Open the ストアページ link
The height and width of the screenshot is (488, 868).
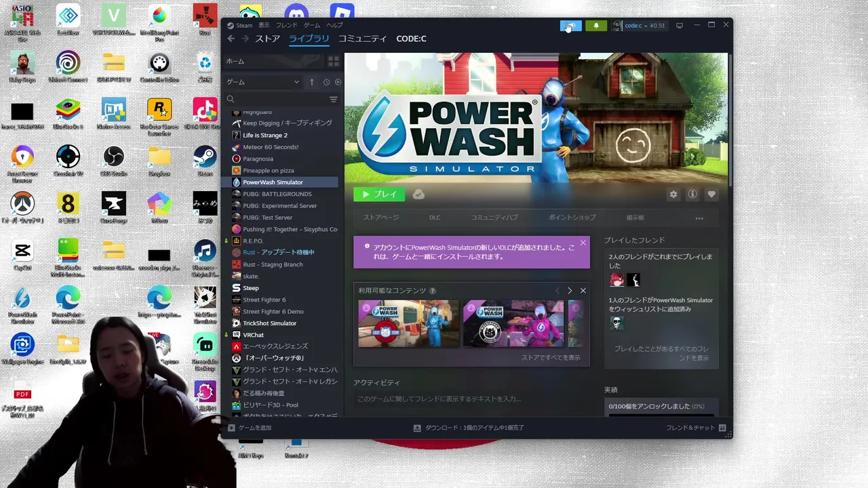point(380,218)
